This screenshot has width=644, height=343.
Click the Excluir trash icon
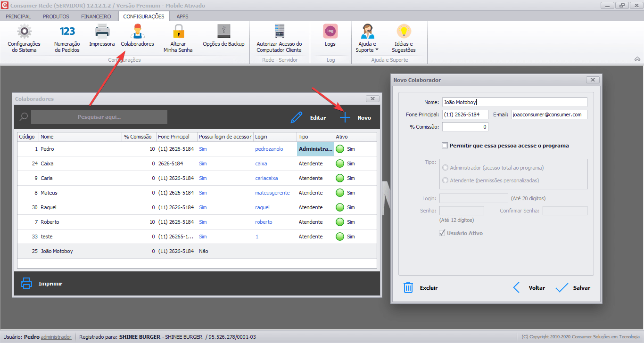click(408, 288)
